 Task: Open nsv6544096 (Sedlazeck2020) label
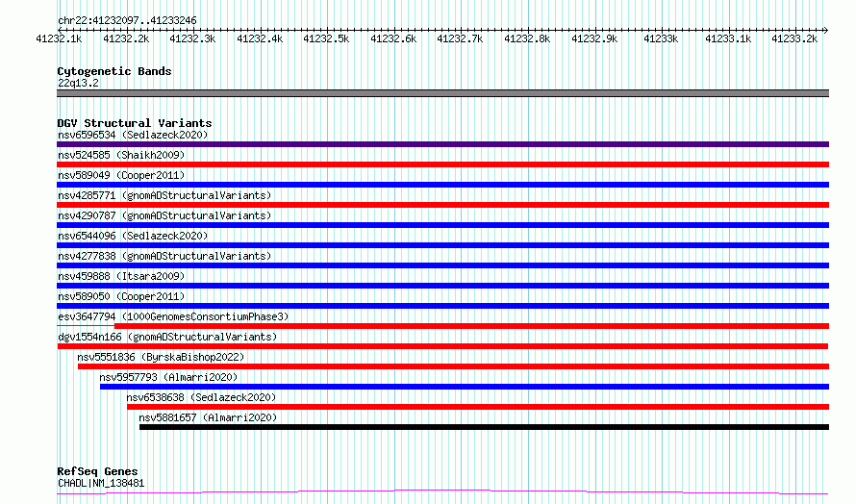[x=133, y=236]
